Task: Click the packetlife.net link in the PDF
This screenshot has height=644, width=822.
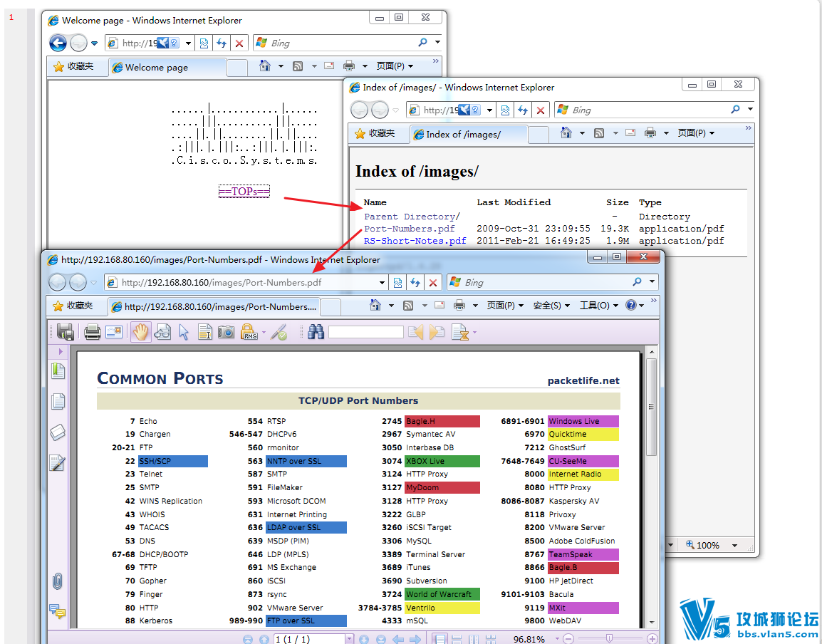Action: click(583, 380)
